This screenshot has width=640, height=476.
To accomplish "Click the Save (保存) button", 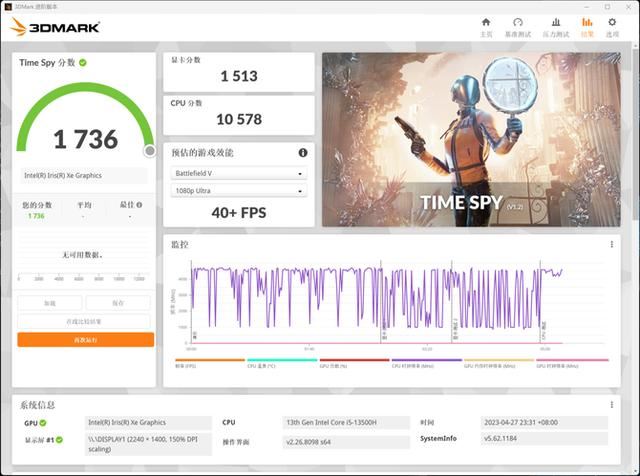I will pos(118,303).
